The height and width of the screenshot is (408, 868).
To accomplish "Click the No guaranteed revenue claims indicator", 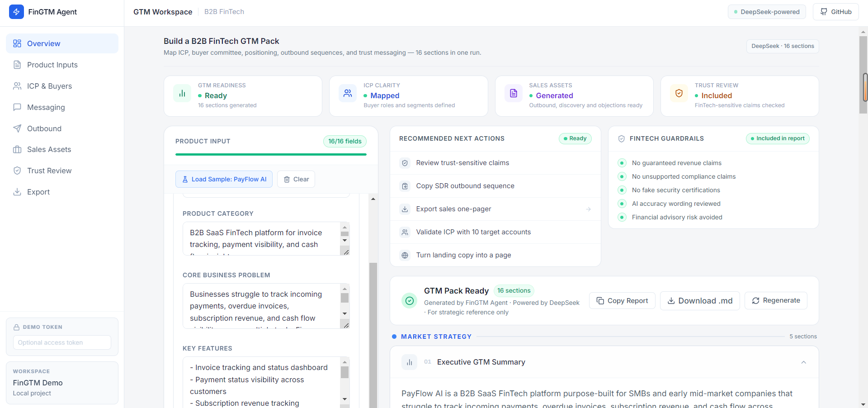I will pyautogui.click(x=622, y=163).
